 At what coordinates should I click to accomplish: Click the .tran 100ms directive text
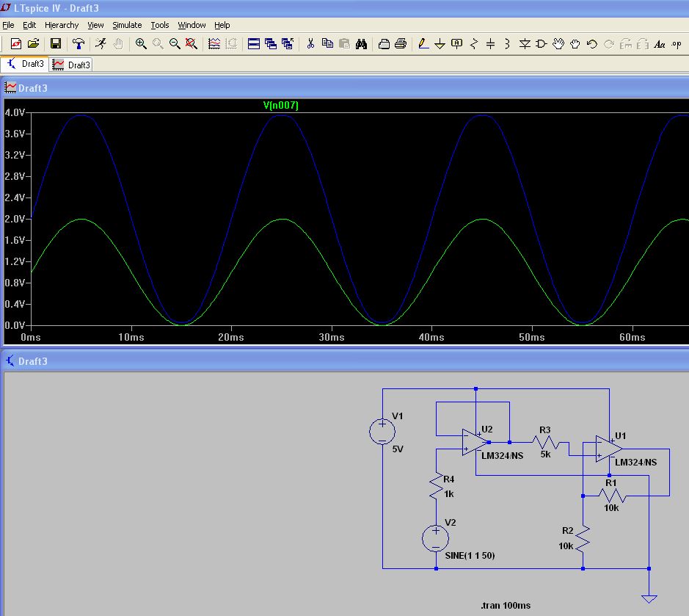(x=506, y=606)
